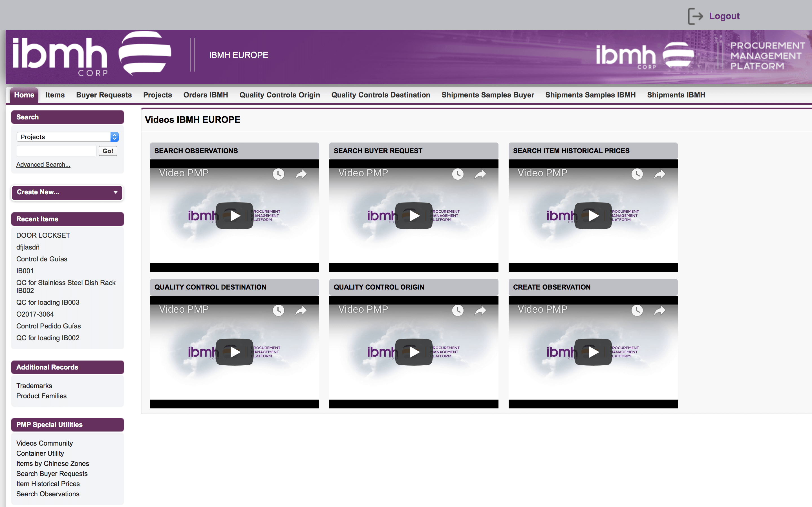Click the play button on Create Observation video
Viewport: 812px width, 507px height.
tap(592, 352)
